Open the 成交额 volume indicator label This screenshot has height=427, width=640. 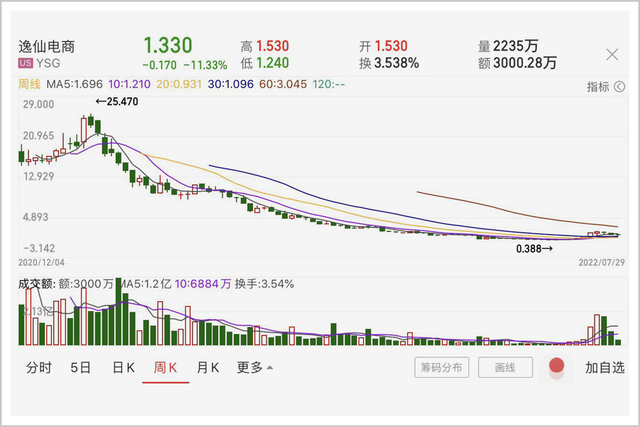coord(36,284)
